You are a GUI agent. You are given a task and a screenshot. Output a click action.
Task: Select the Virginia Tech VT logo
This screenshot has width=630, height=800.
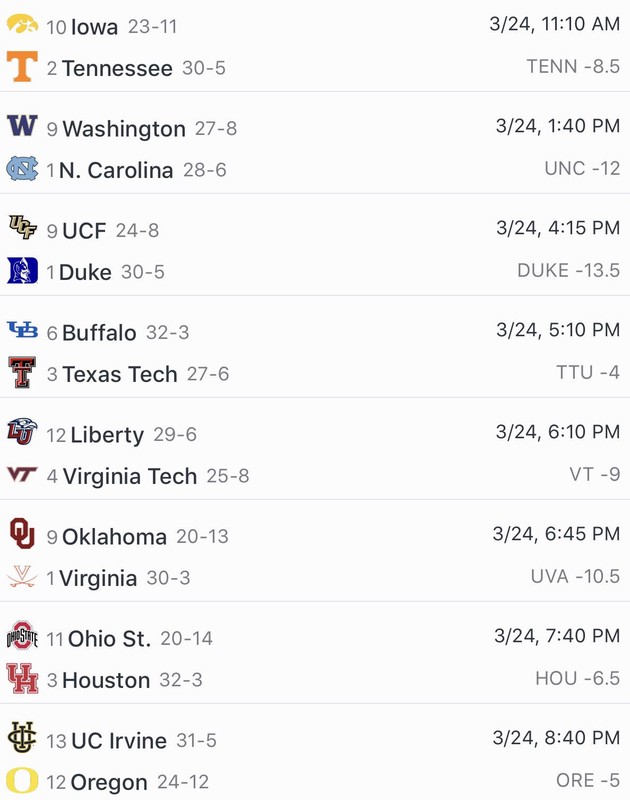tap(22, 474)
